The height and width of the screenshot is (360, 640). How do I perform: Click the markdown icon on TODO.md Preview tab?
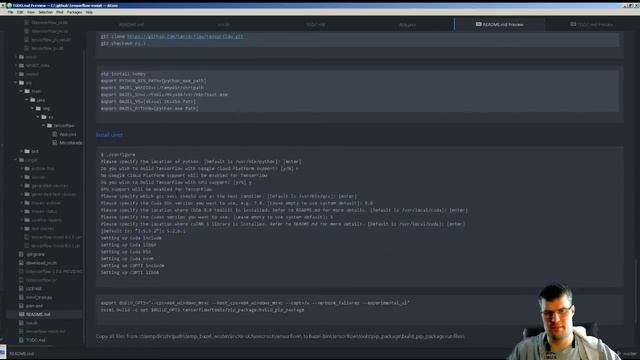[573, 24]
